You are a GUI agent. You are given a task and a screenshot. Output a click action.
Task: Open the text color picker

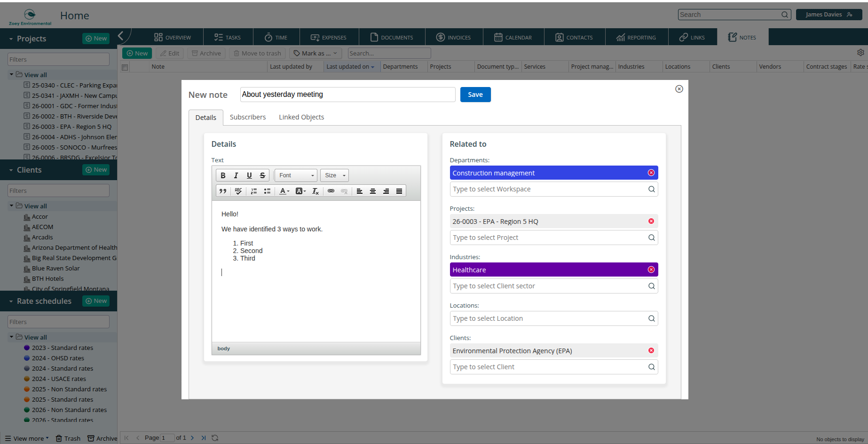(x=284, y=191)
